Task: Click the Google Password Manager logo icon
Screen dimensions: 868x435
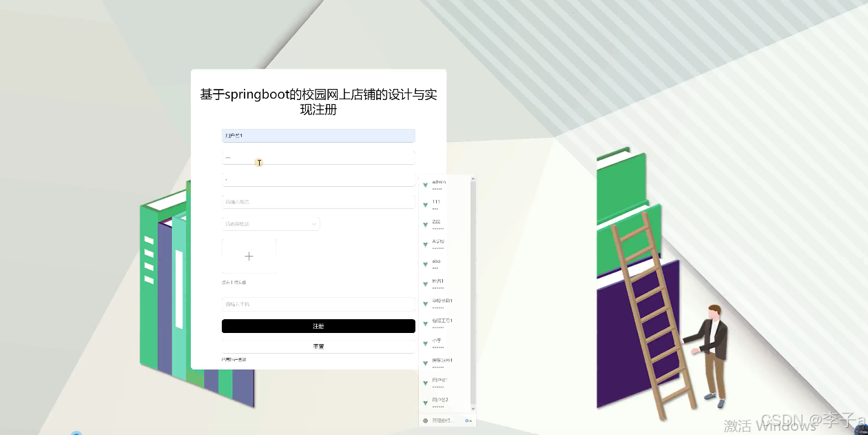Action: pyautogui.click(x=468, y=421)
